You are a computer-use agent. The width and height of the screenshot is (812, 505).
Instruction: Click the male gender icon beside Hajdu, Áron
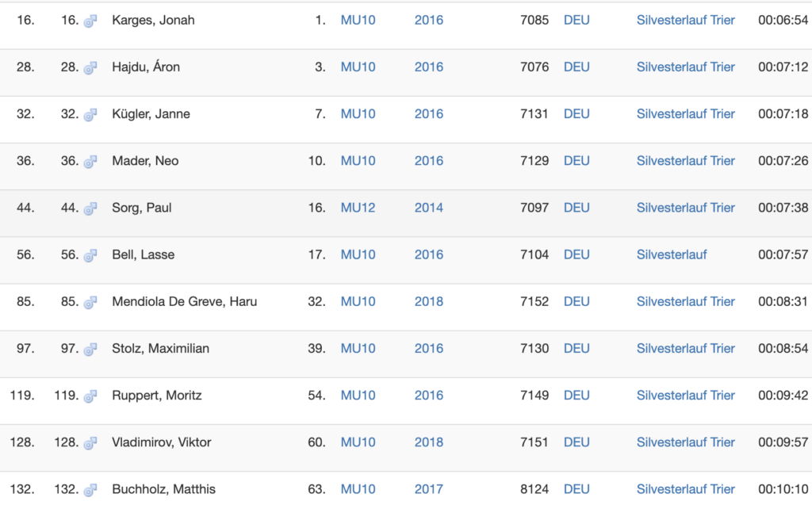coord(90,68)
